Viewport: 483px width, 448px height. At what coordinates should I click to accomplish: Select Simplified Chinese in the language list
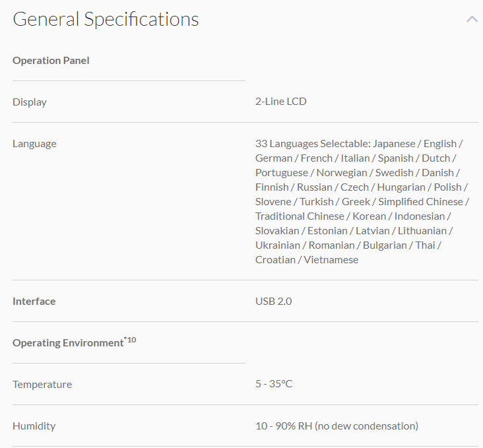pyautogui.click(x=420, y=202)
